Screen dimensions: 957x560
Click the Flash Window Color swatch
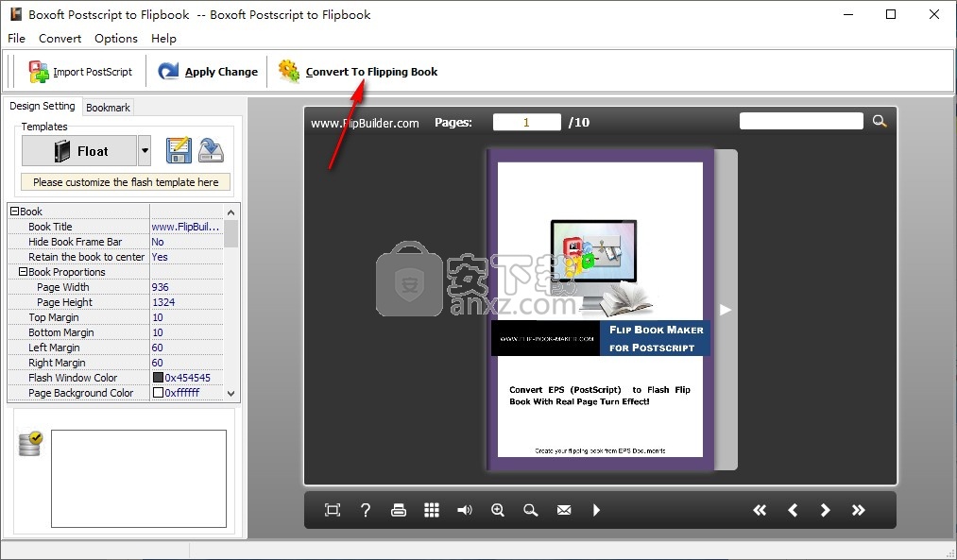pos(158,378)
